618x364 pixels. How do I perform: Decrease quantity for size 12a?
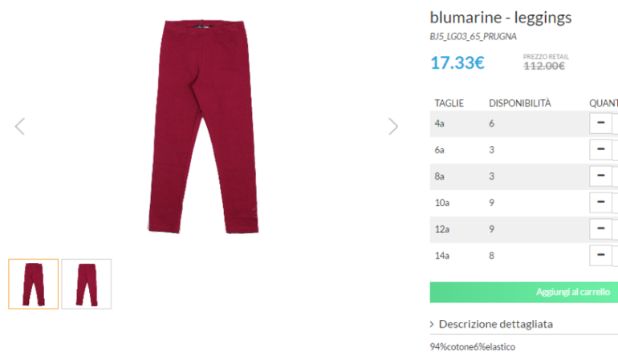600,229
